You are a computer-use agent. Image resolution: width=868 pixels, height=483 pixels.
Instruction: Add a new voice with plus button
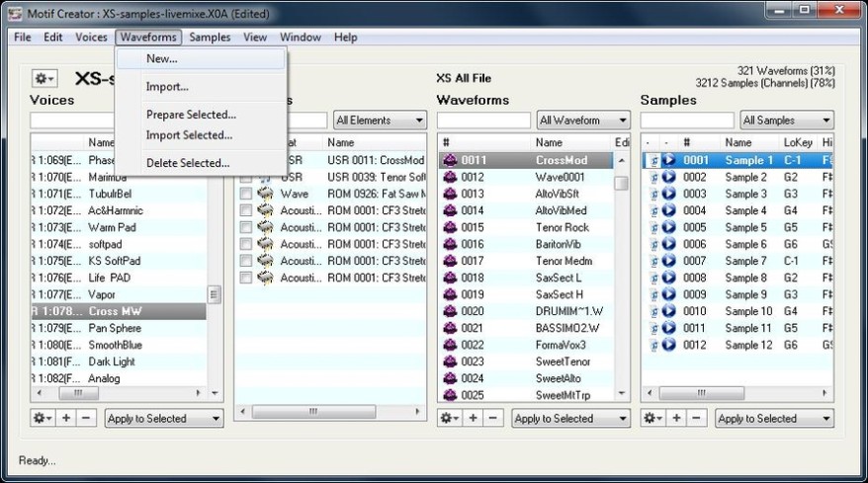(66, 418)
